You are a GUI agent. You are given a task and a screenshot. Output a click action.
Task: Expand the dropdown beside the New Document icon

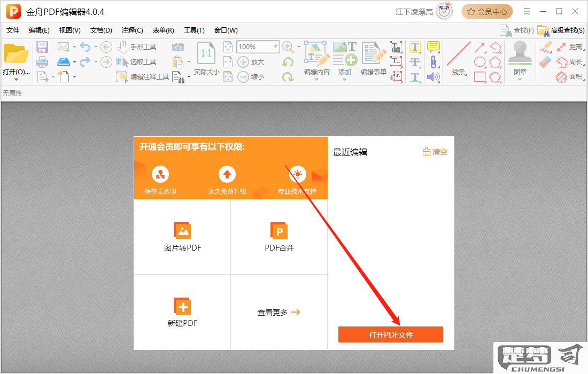pyautogui.click(x=74, y=77)
